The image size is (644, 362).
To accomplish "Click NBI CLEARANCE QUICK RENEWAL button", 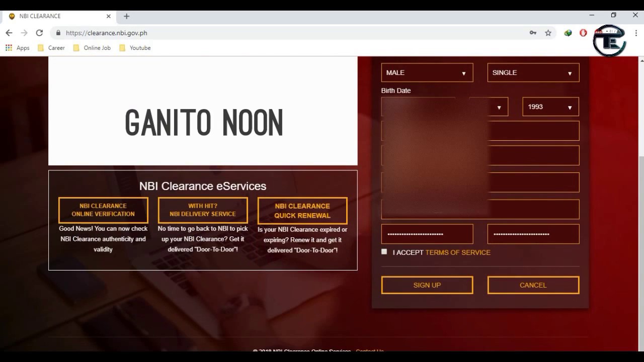I will 302,211.
